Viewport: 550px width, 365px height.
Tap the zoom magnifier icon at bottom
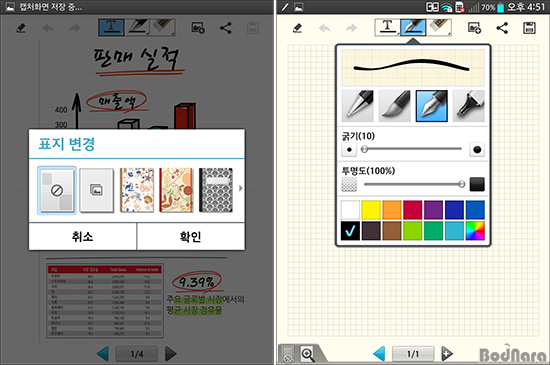(308, 354)
